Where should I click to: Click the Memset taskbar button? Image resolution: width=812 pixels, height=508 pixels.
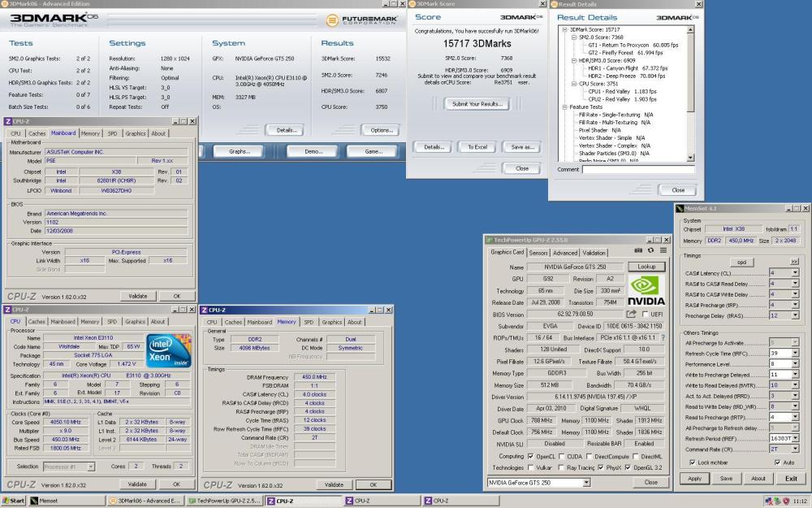(45, 500)
